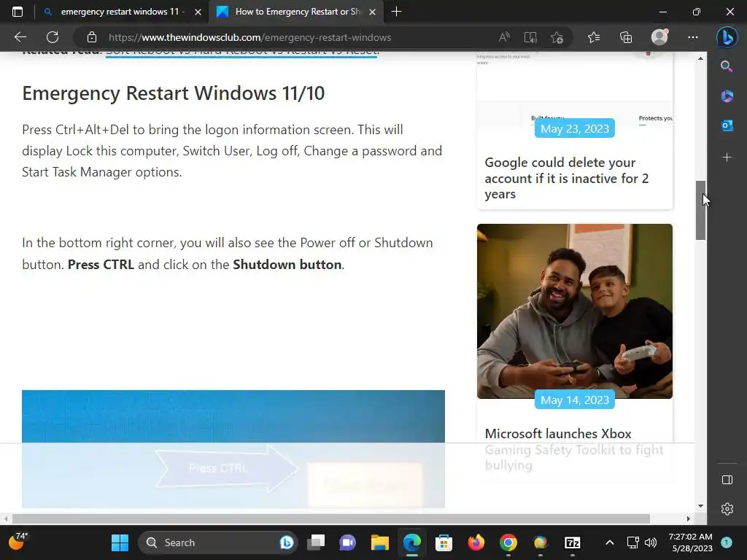
Task: Open the weather widget showing 74°
Action: (x=18, y=541)
